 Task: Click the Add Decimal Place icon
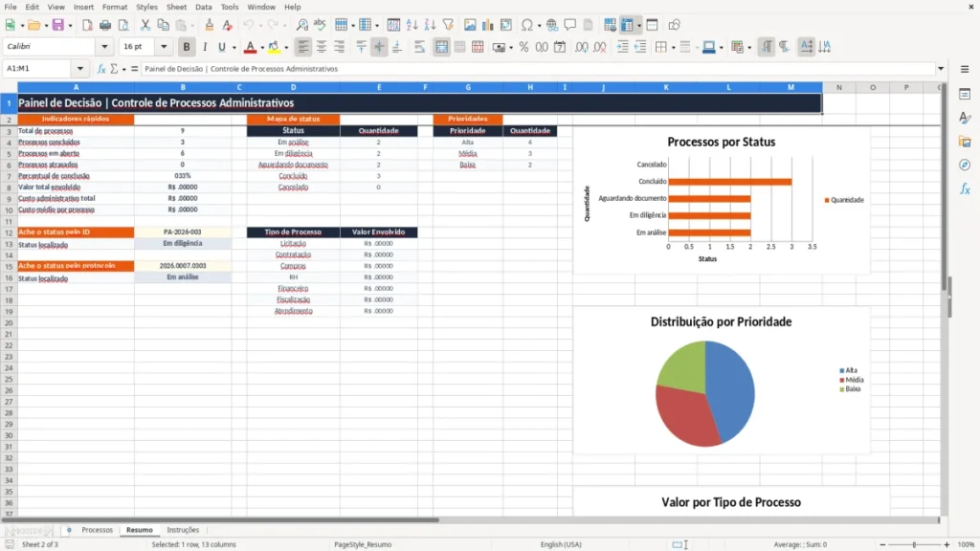tap(581, 47)
